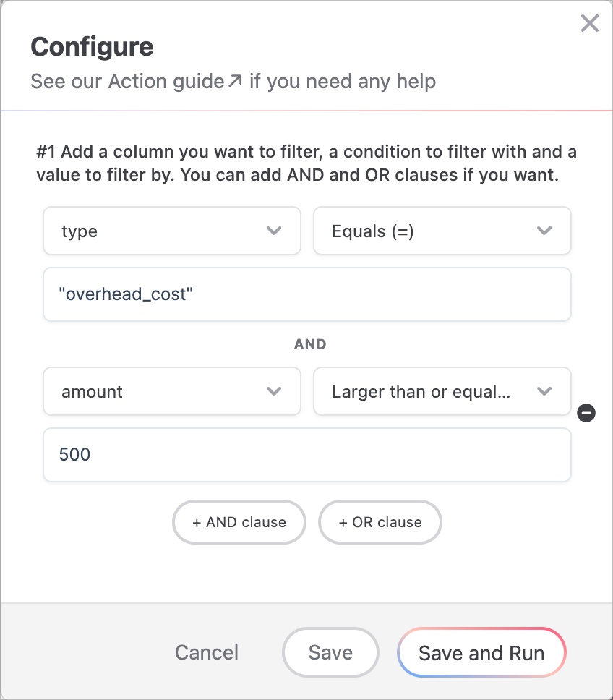Open the Equals (=) condition dropdown
The width and height of the screenshot is (613, 700).
[x=442, y=231]
